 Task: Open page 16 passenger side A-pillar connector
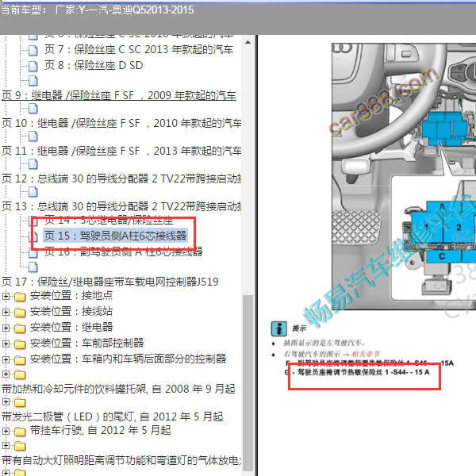point(123,251)
